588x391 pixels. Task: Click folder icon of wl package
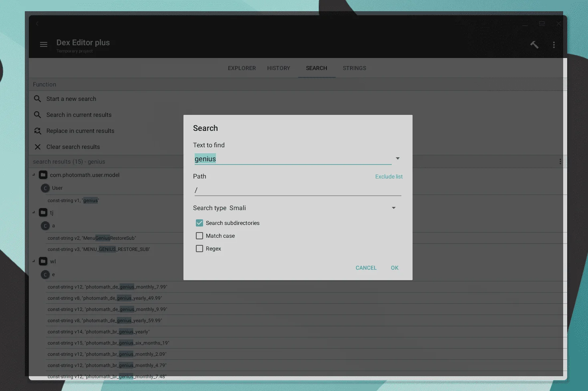tap(43, 261)
